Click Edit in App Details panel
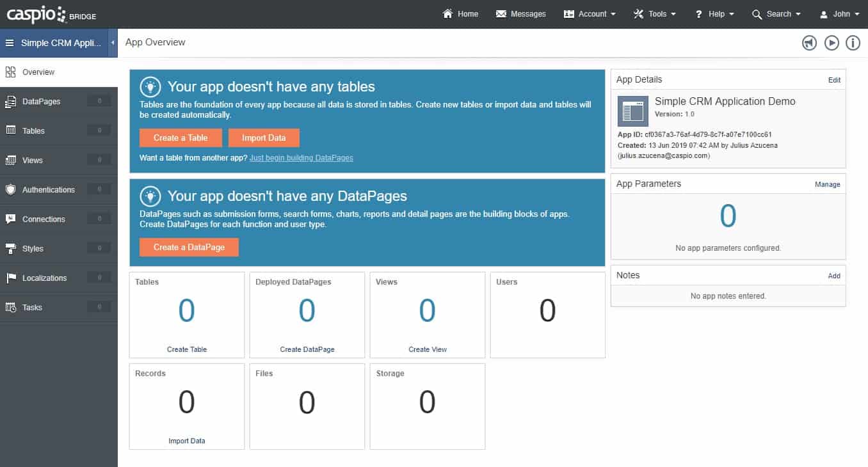Screen dimensions: 868x467 point(834,80)
